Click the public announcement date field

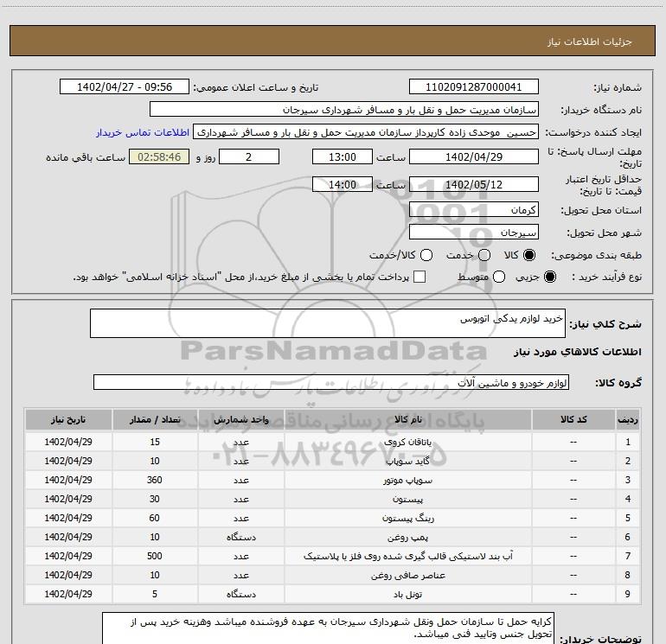pos(125,87)
